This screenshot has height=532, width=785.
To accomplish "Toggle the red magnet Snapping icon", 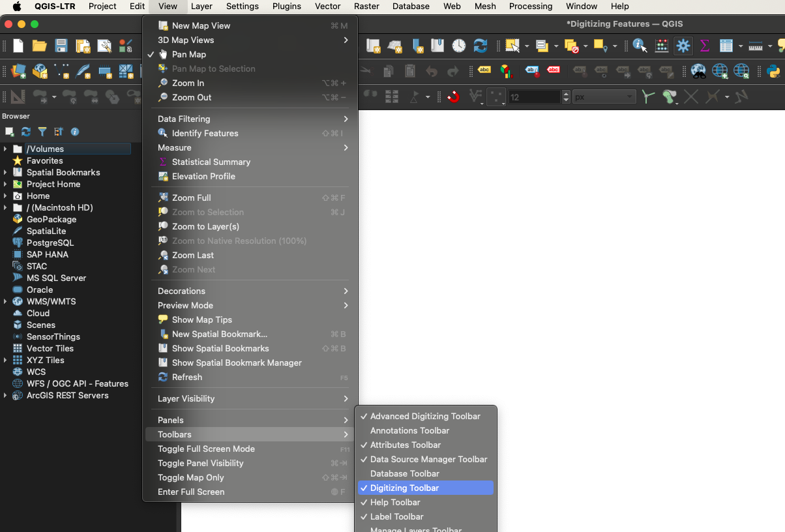I will [x=454, y=96].
